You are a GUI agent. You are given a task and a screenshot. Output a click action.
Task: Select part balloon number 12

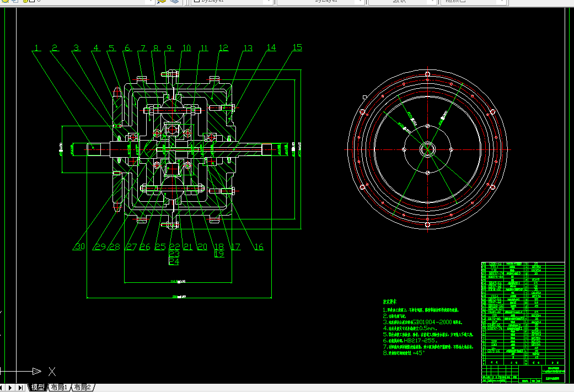[223, 47]
